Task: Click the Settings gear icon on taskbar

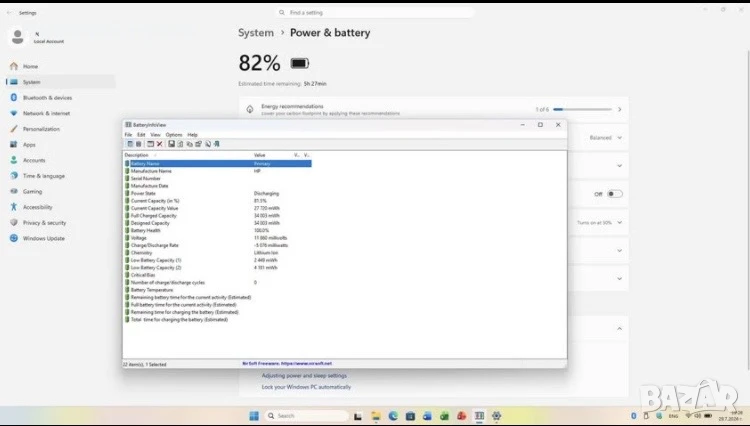Action: tap(496, 416)
